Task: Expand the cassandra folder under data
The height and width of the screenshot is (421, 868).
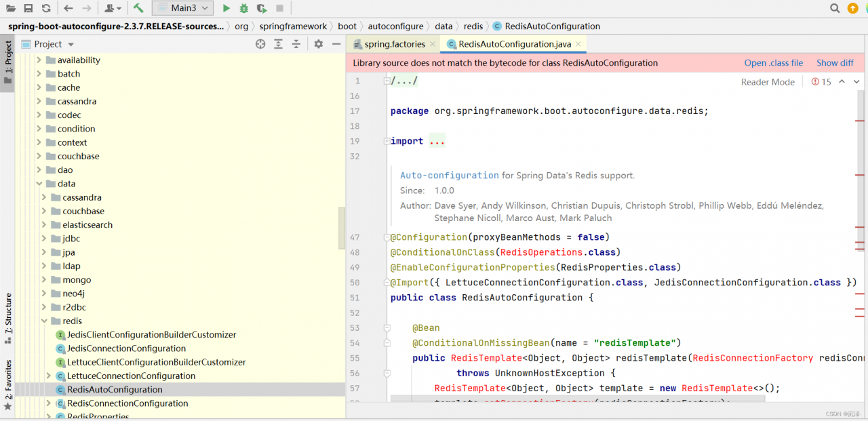Action: [44, 197]
